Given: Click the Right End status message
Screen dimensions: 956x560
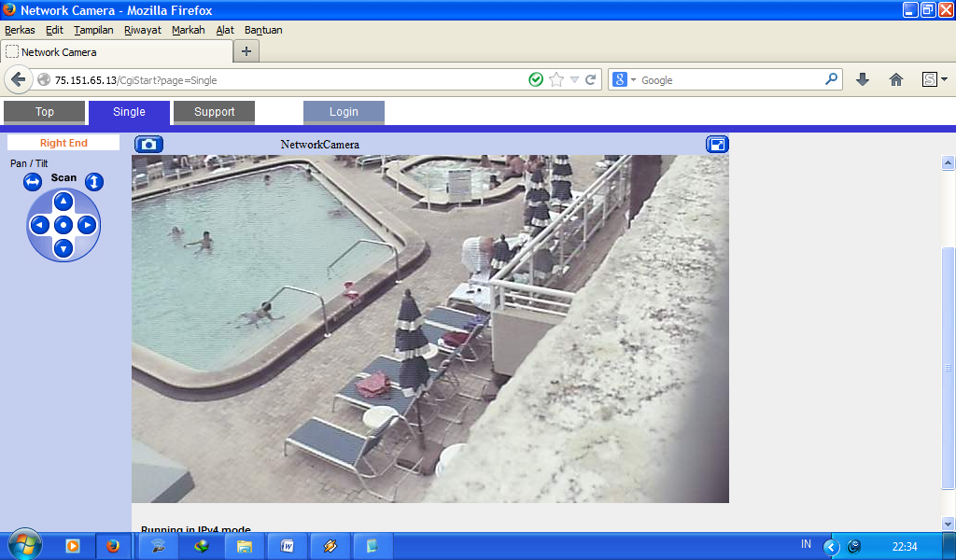Looking at the screenshot, I should point(63,143).
